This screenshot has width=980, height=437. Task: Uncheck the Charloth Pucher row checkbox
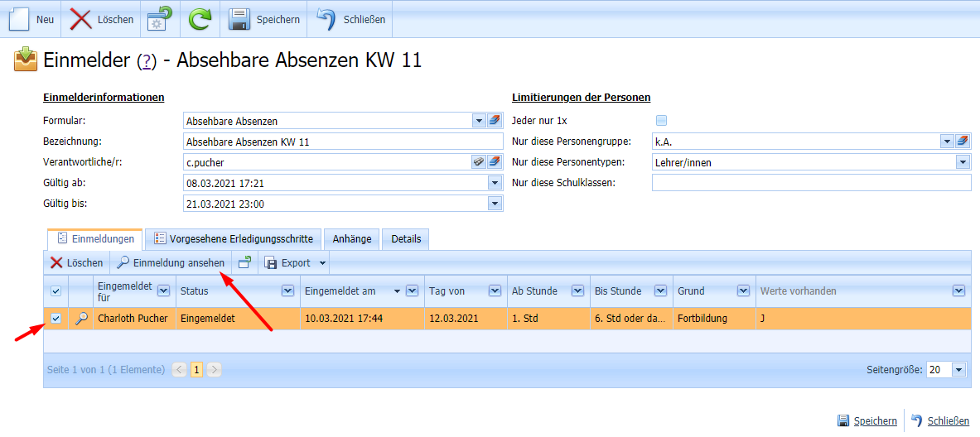tap(56, 319)
